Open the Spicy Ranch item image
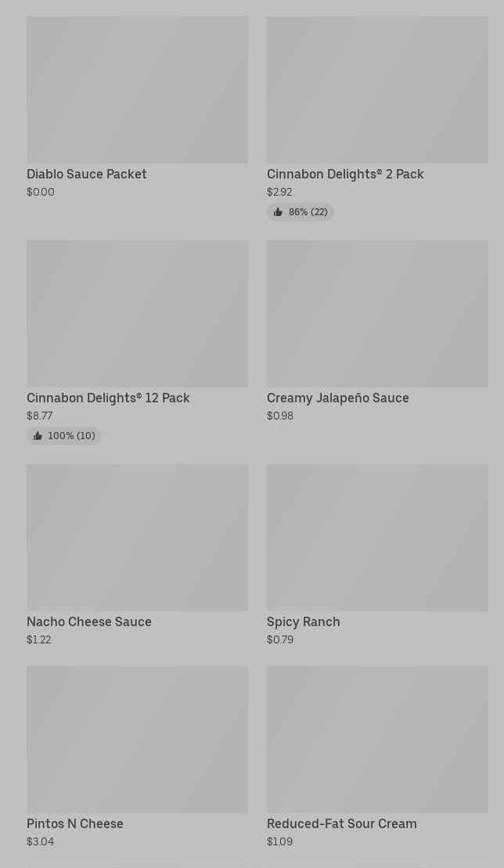 pos(377,538)
